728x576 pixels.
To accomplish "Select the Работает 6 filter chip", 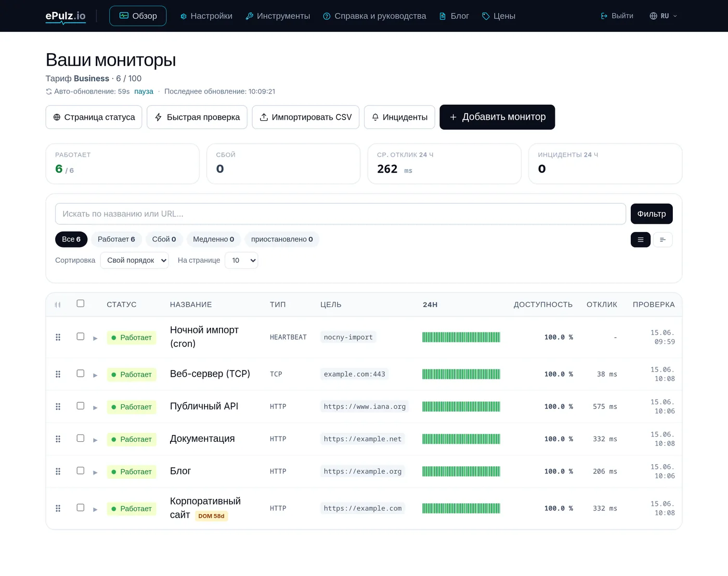I will pos(116,239).
